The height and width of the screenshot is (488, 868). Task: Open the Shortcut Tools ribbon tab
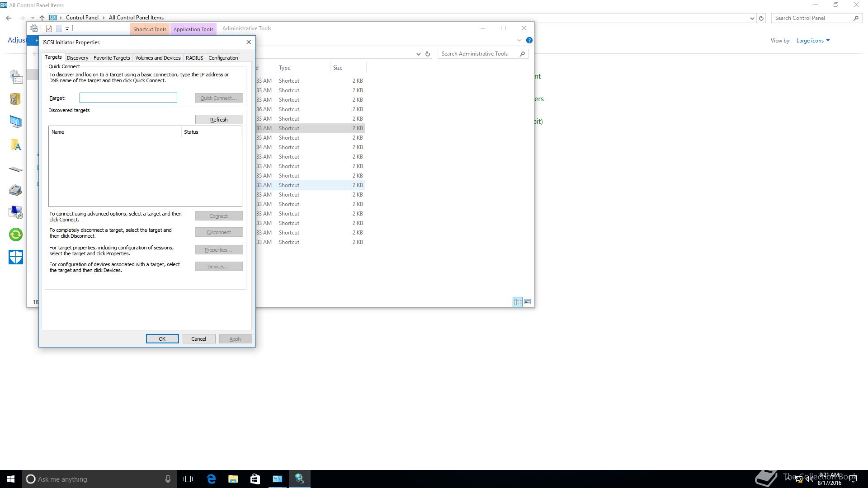(x=150, y=29)
